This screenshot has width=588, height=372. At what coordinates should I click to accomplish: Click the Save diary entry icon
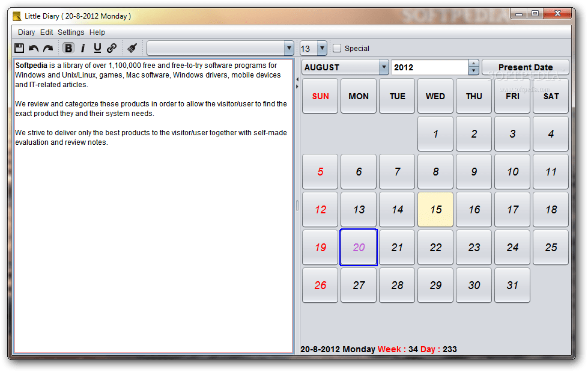[x=19, y=48]
